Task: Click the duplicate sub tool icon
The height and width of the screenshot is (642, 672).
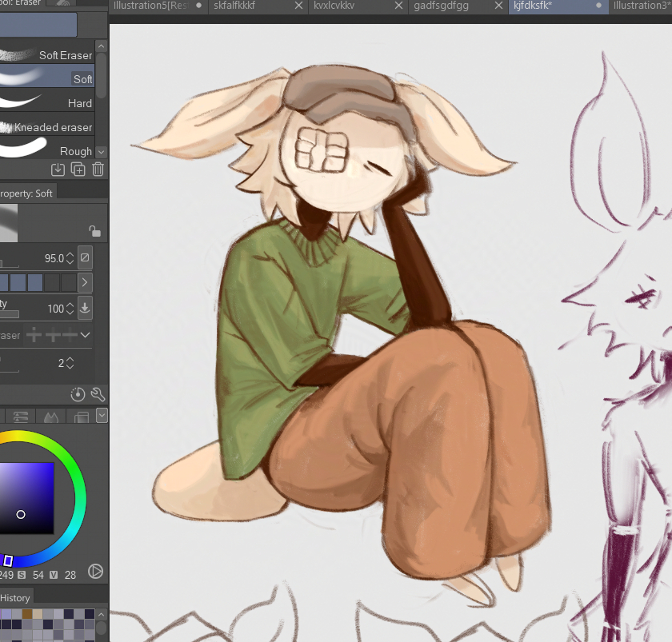Action: tap(78, 169)
